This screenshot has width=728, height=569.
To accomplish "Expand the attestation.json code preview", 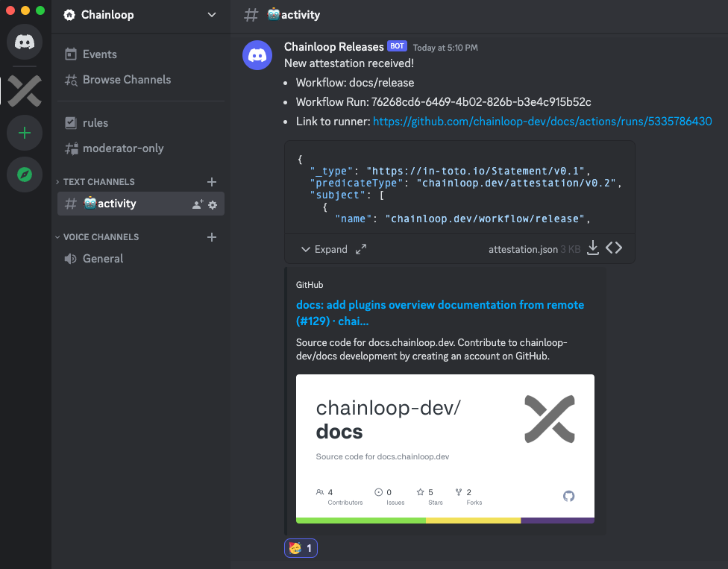I will pyautogui.click(x=324, y=249).
